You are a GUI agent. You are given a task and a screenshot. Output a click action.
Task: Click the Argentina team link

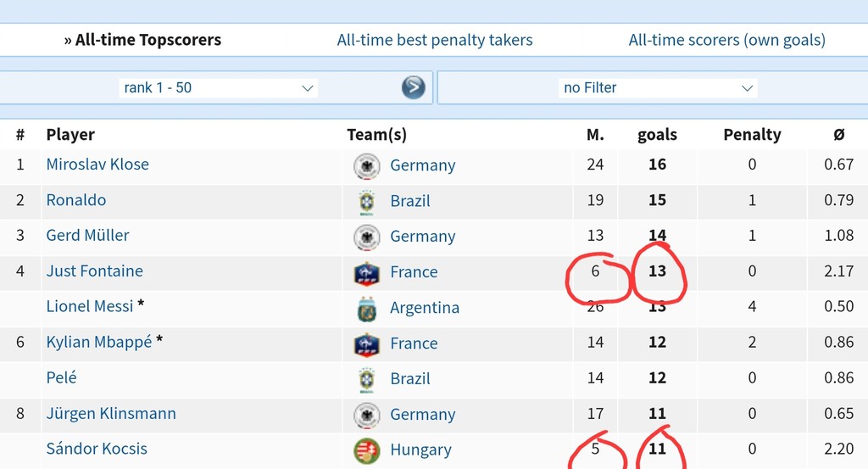tap(425, 307)
